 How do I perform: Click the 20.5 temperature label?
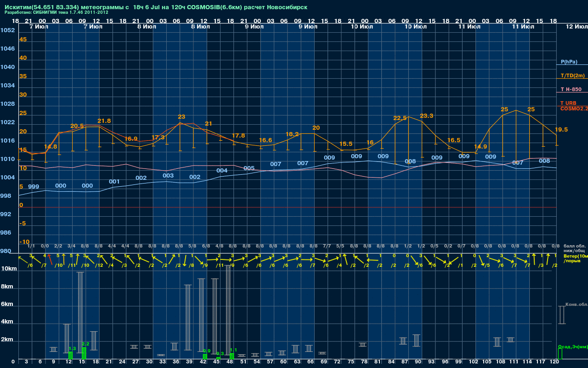(77, 126)
